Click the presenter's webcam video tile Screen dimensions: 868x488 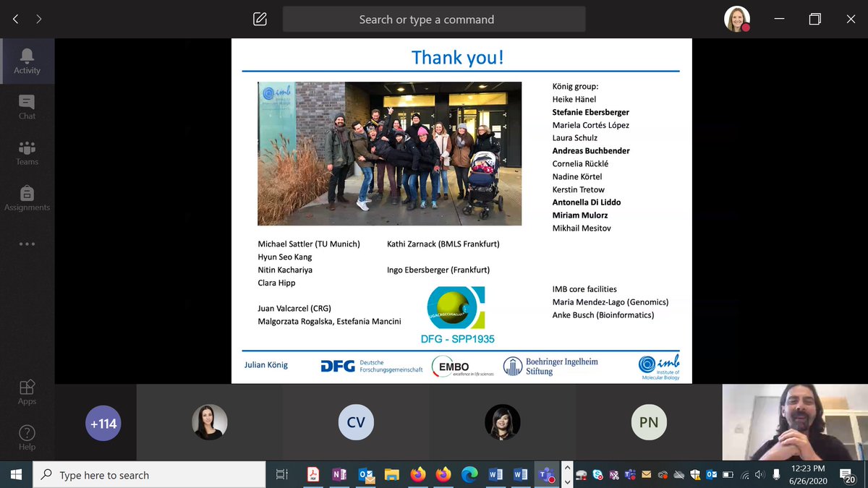tap(795, 422)
